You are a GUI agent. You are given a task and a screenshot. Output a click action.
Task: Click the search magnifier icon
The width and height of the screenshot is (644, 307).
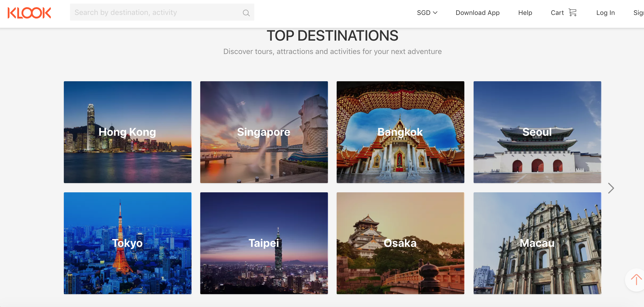(246, 13)
